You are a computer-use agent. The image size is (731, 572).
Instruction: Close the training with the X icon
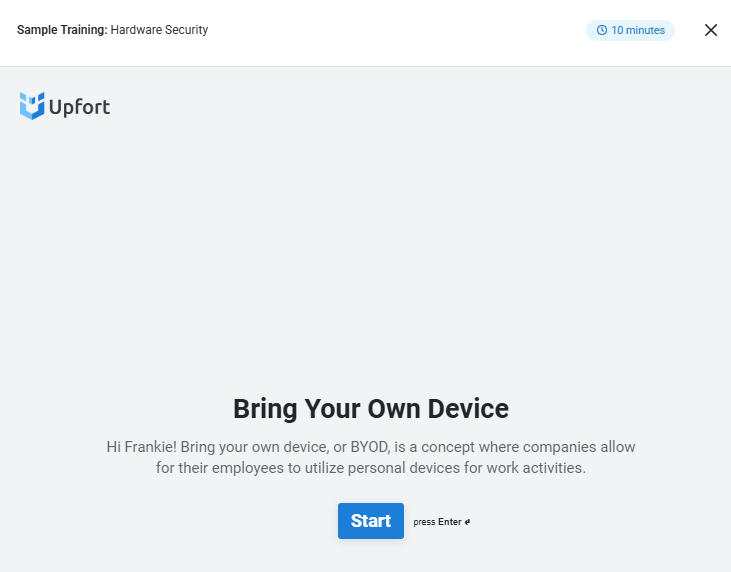710,30
